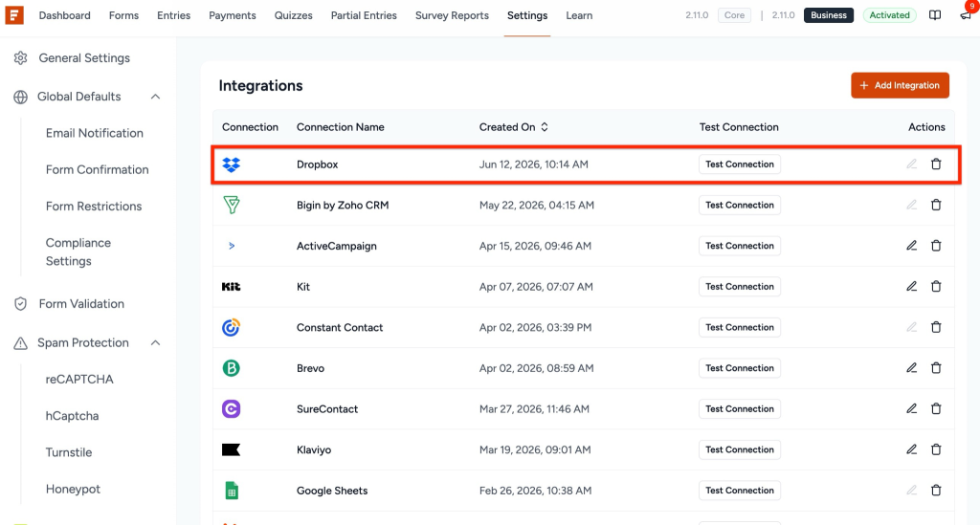Test the Klaviyo connection

point(740,449)
